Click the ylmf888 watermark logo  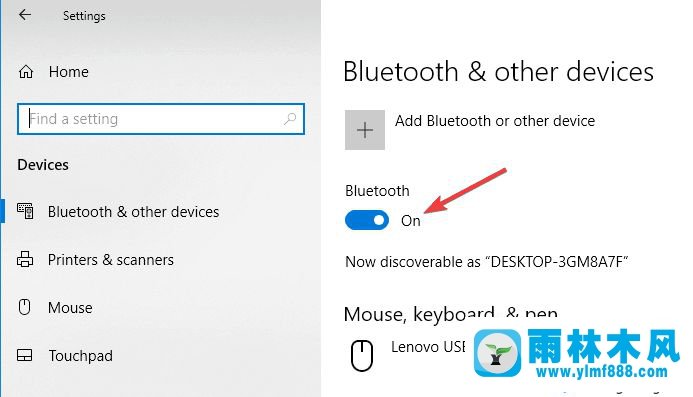pyautogui.click(x=577, y=354)
